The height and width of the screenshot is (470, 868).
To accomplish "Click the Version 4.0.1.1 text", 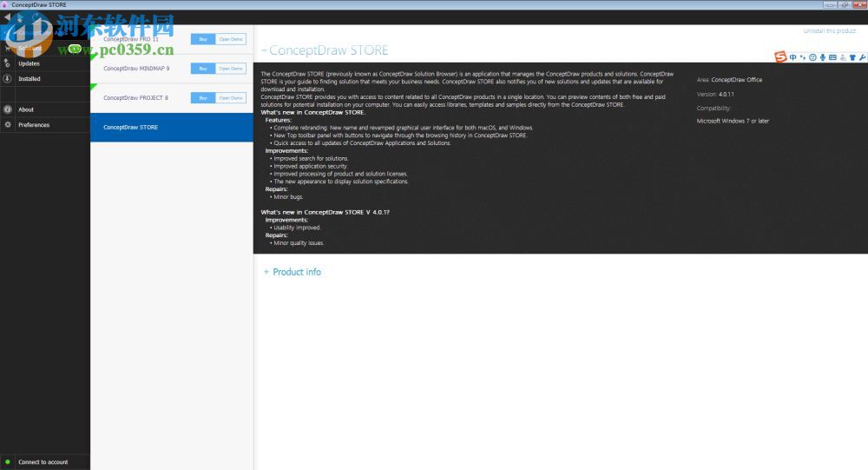I will coord(715,94).
